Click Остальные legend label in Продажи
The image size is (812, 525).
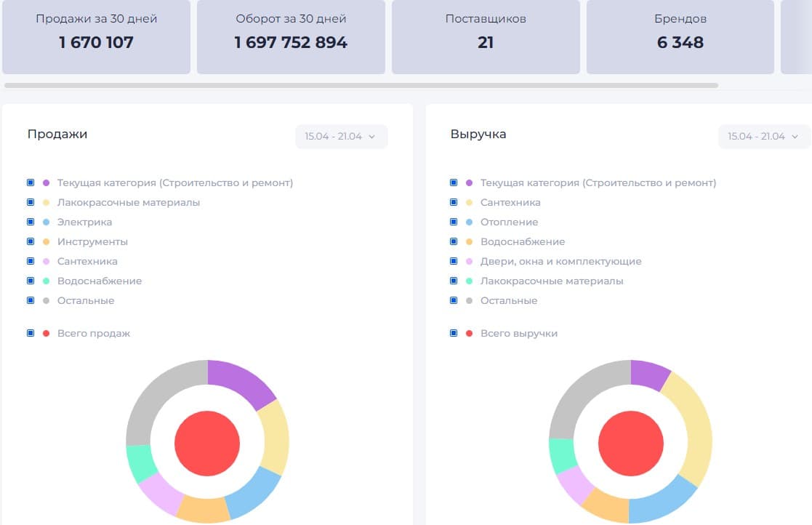[x=86, y=301]
